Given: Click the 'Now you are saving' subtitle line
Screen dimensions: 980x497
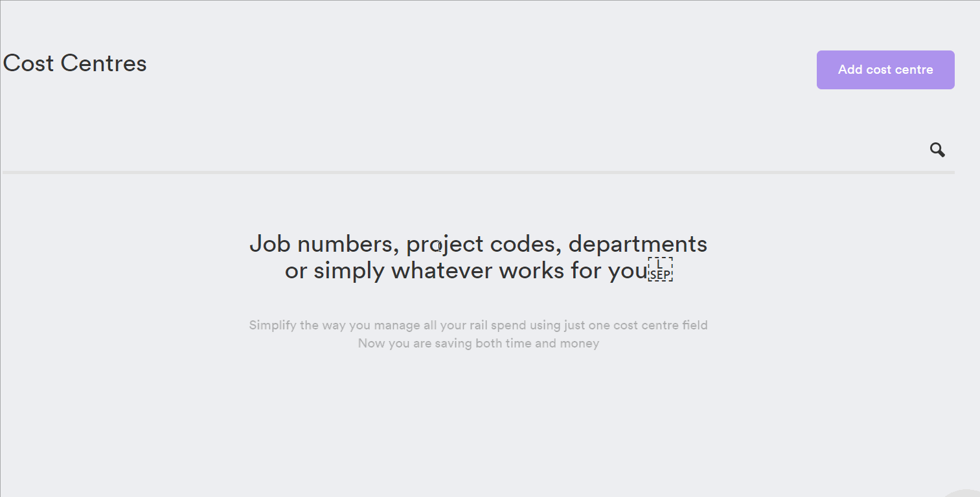Looking at the screenshot, I should (415, 344).
